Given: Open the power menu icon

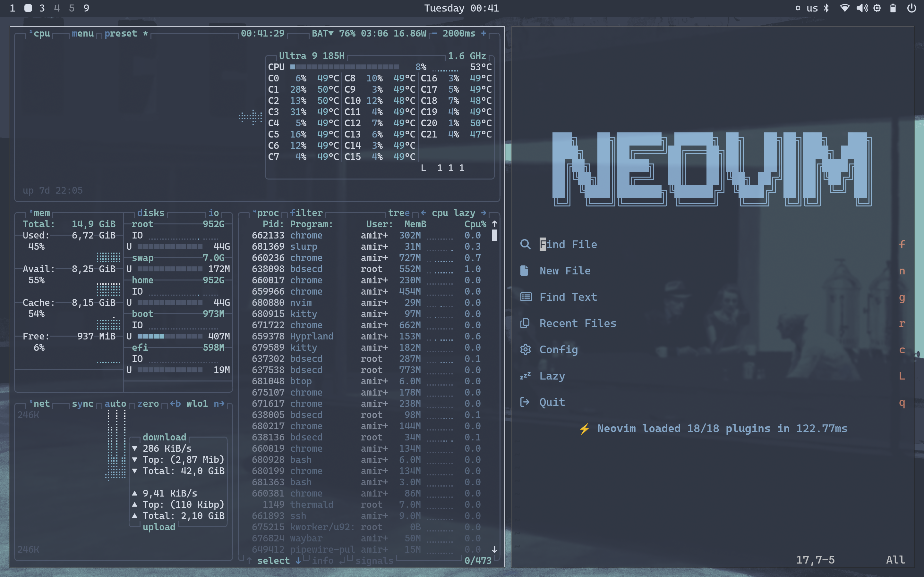Looking at the screenshot, I should (911, 8).
